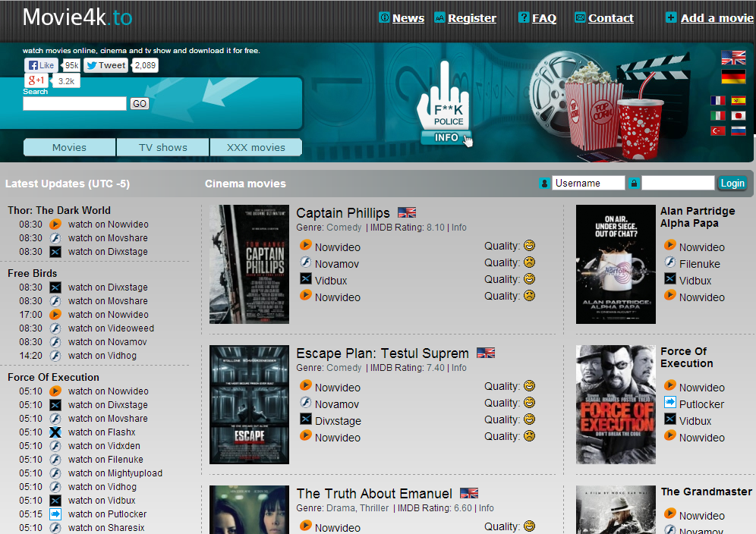Viewport: 756px width, 534px height.
Task: Click the flag beside Escape Plan: Testul Suprem
Action: (x=486, y=353)
